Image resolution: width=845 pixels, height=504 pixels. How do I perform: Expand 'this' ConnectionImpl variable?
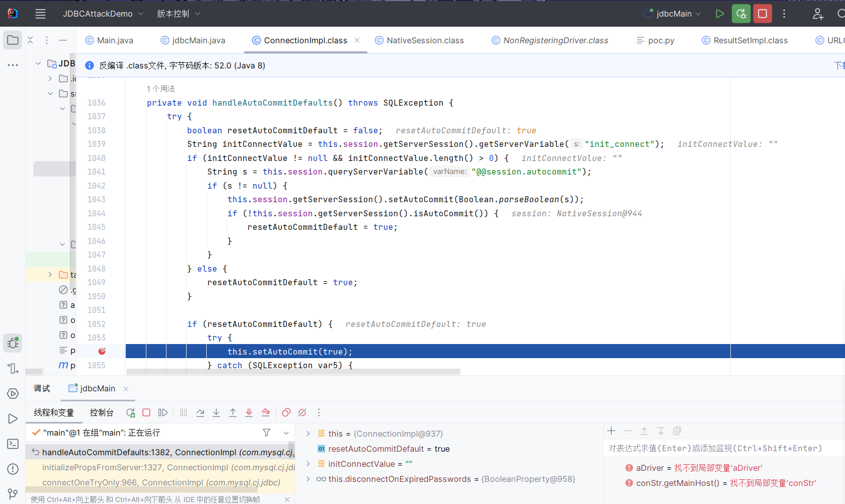point(308,434)
